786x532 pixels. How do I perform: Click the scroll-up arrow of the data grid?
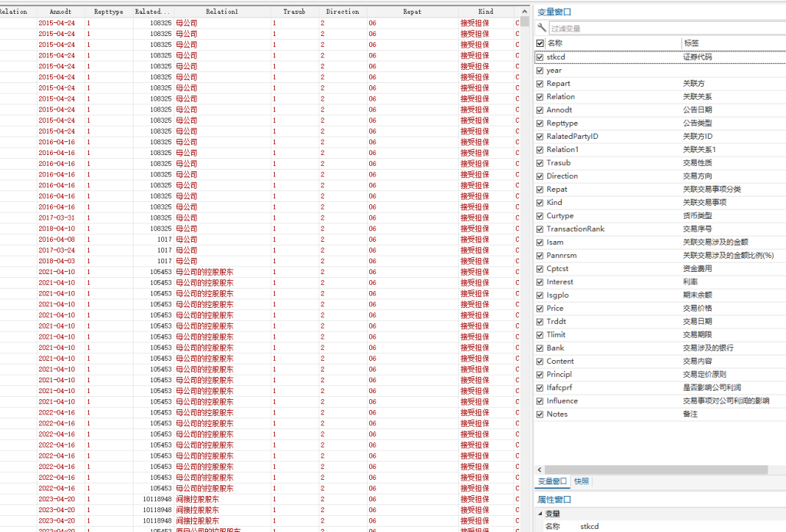524,12
